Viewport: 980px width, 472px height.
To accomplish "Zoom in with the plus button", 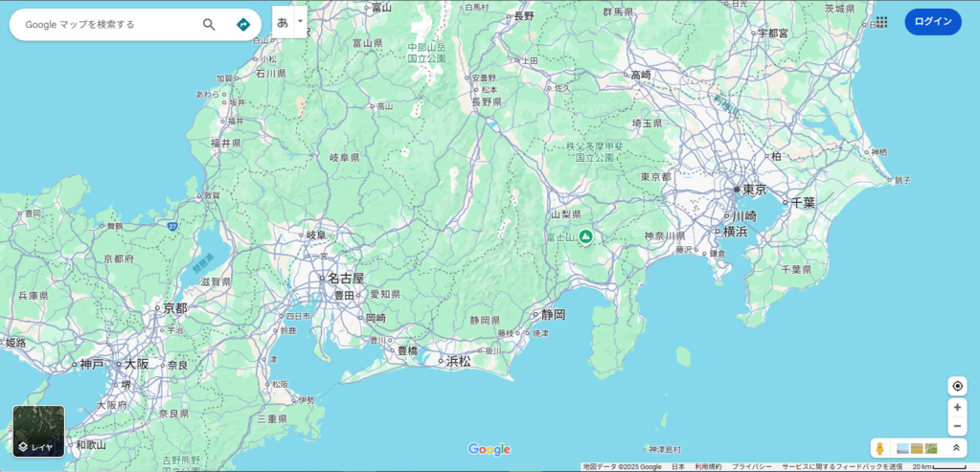I will 957,408.
